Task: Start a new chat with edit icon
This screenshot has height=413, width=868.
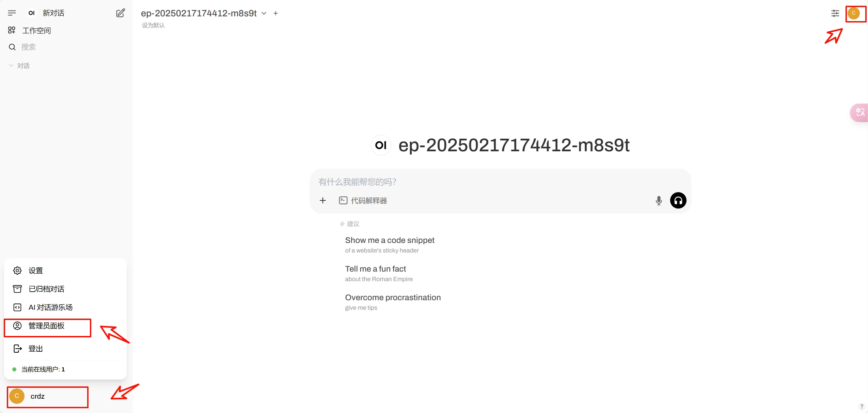Action: point(121,13)
